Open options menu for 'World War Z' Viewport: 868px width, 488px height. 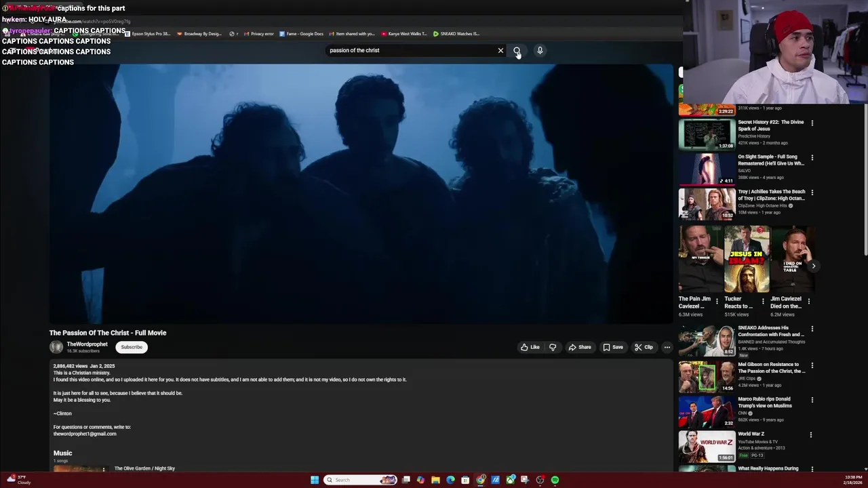[x=812, y=435]
